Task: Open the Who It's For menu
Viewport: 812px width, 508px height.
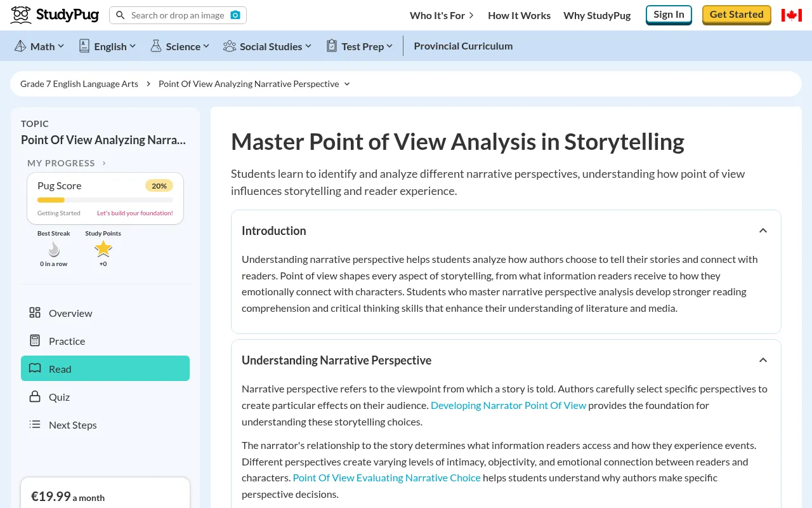Action: coord(442,15)
